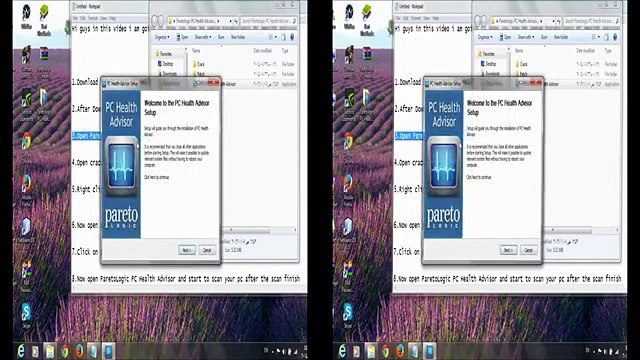
Task: Expand Share with menu in right copy's Explorer
Action: tap(525, 37)
